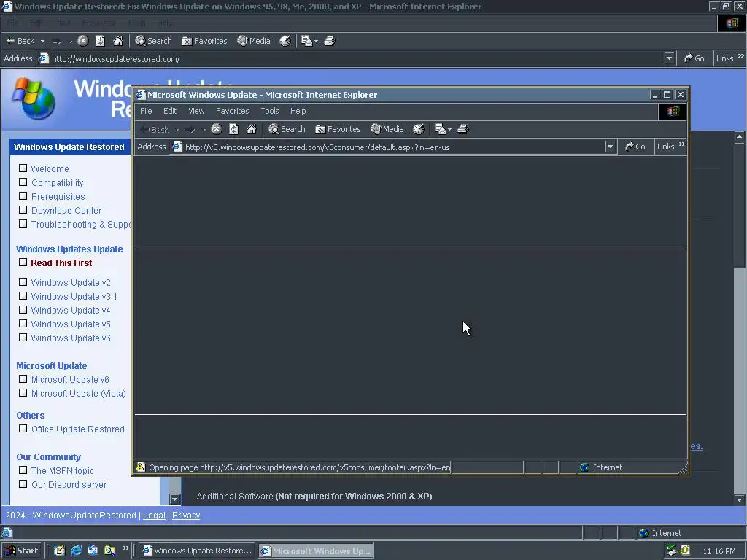The height and width of the screenshot is (560, 747).
Task: Click Print icon in front window toolbar
Action: (463, 129)
